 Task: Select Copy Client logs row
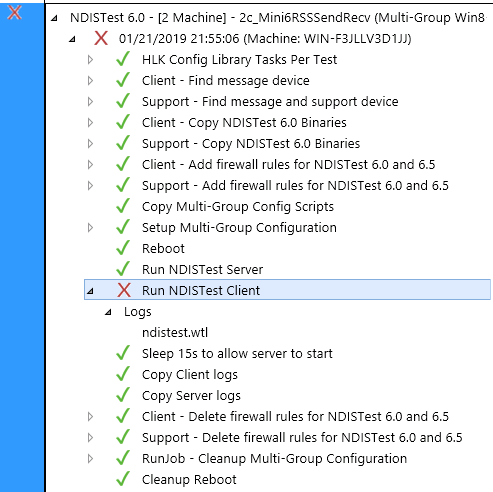coord(190,375)
